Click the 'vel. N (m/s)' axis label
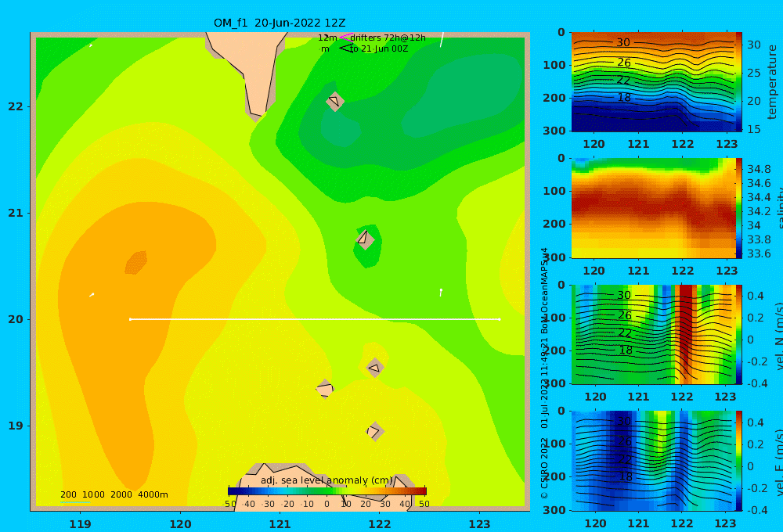783x532 pixels. 778,336
